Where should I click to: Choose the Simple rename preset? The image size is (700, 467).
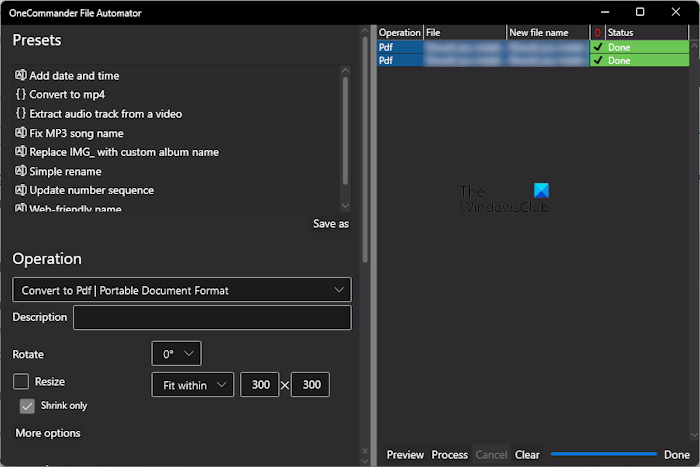[x=65, y=171]
